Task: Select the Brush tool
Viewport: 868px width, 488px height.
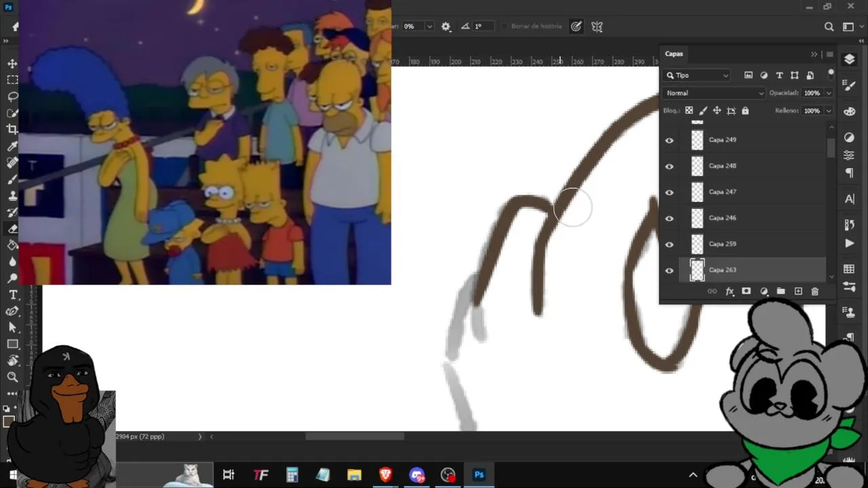Action: click(x=12, y=179)
